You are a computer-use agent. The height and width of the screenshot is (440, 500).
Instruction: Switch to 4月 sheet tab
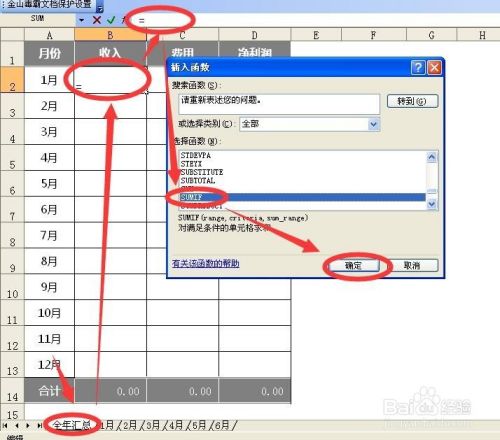[x=176, y=425]
